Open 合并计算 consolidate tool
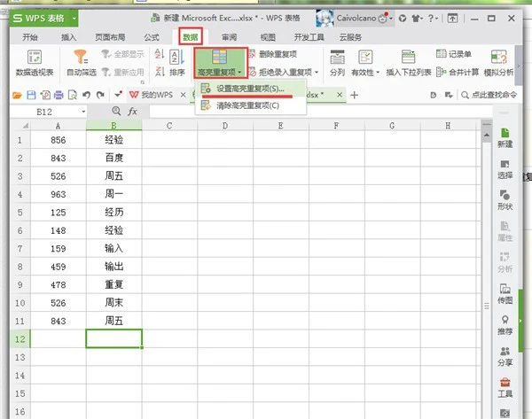 tap(458, 71)
